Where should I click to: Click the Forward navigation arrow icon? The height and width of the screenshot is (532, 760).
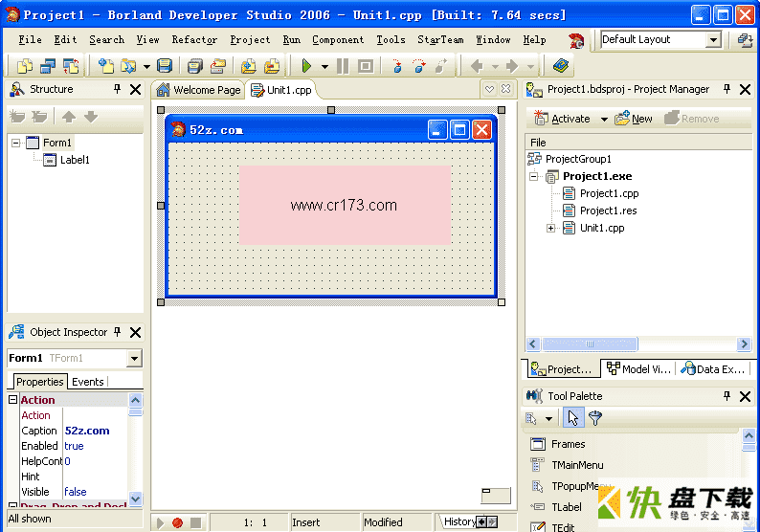[512, 65]
